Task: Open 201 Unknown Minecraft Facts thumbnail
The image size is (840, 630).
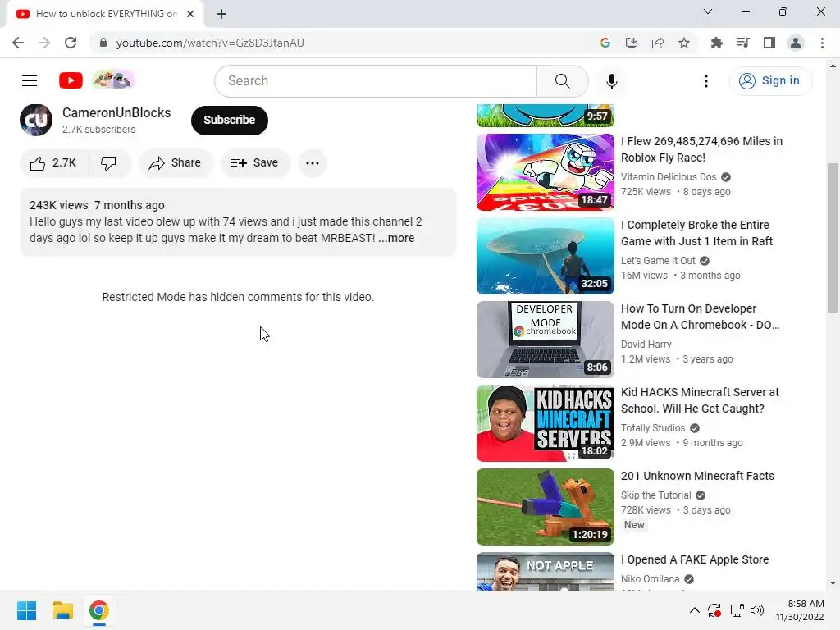Action: (546, 506)
